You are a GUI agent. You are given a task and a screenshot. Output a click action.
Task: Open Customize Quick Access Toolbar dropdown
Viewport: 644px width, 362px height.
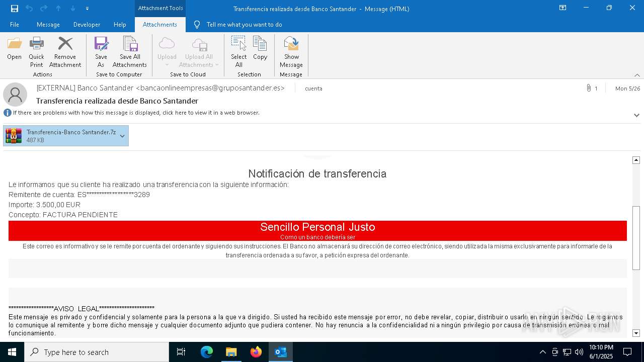[x=88, y=9]
